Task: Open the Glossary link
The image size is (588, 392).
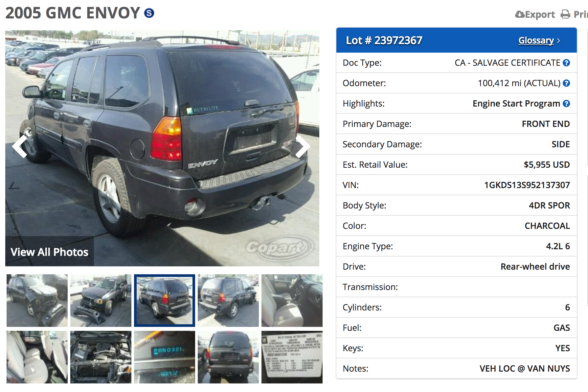Action: pyautogui.click(x=536, y=40)
